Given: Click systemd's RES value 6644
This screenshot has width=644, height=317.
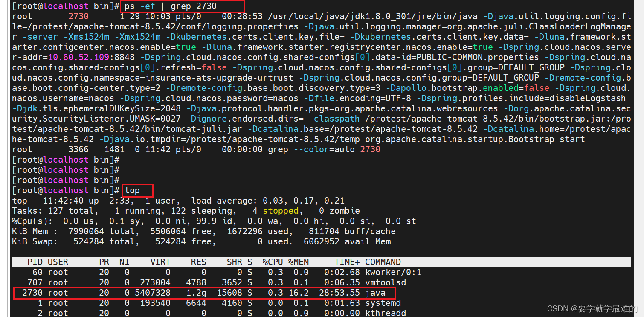Looking at the screenshot, I should click(x=196, y=303).
